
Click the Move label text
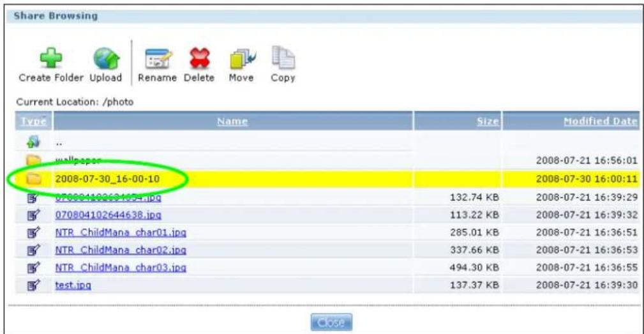pos(241,78)
